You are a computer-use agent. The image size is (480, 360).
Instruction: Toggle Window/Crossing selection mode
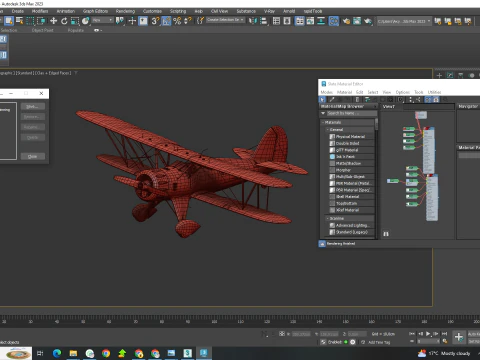pos(41,21)
